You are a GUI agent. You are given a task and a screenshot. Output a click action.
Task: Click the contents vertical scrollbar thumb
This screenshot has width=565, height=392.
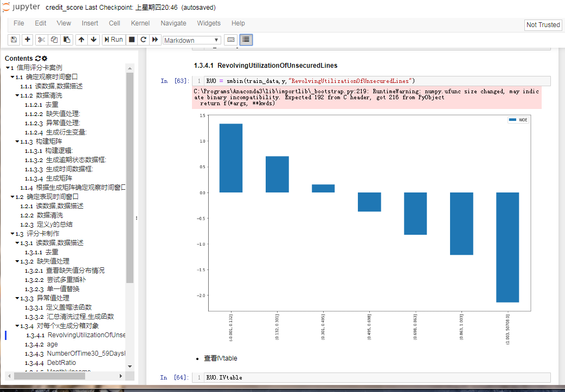pos(130,178)
